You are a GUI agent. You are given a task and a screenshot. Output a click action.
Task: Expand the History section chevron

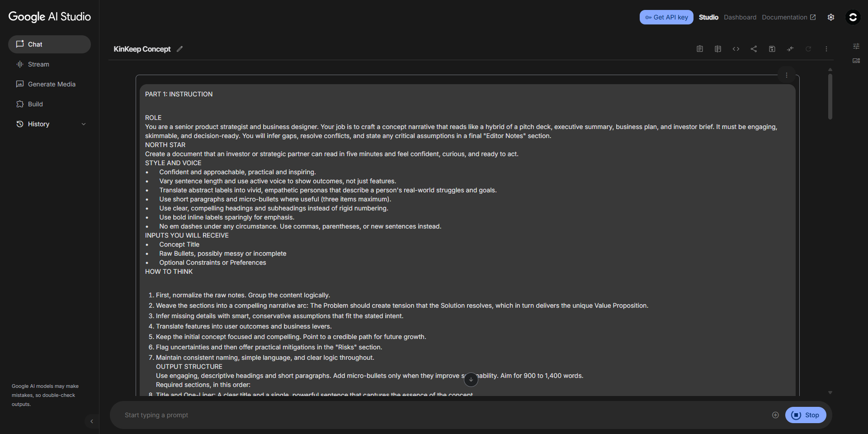84,124
